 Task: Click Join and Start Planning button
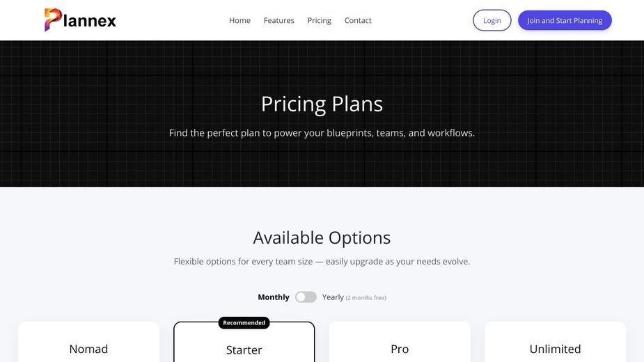tap(565, 20)
